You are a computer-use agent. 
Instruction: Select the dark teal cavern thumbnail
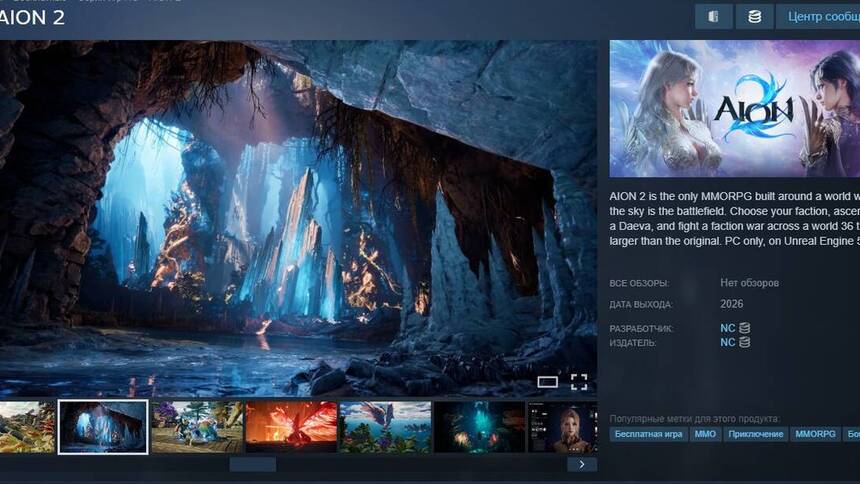(x=479, y=427)
